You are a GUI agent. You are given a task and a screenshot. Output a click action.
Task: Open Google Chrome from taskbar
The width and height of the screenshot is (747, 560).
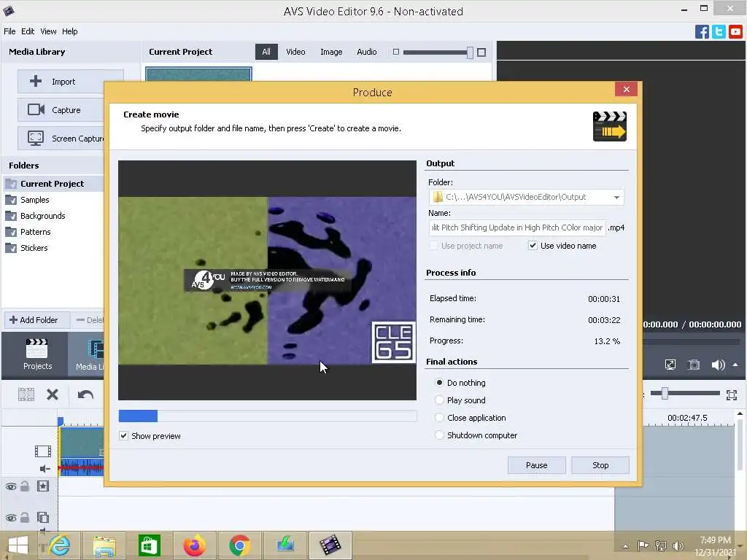[239, 545]
